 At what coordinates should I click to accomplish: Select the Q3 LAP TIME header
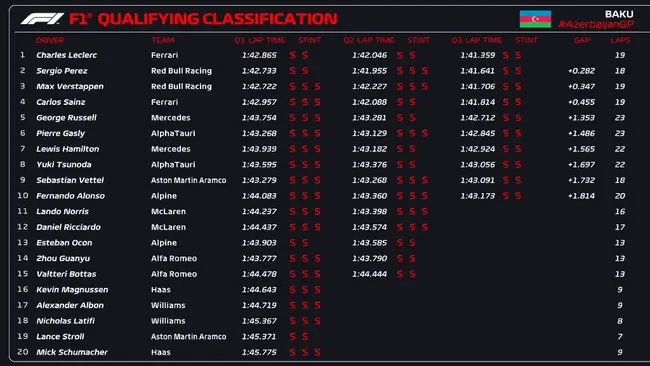coord(477,40)
